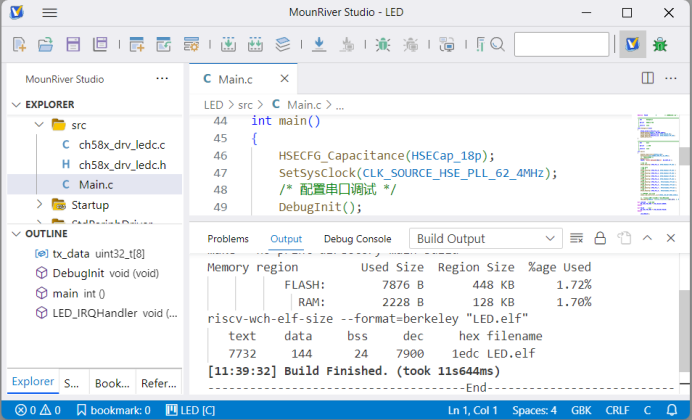The image size is (692, 420).
Task: Toggle output scroll lock padlock
Action: (x=600, y=238)
